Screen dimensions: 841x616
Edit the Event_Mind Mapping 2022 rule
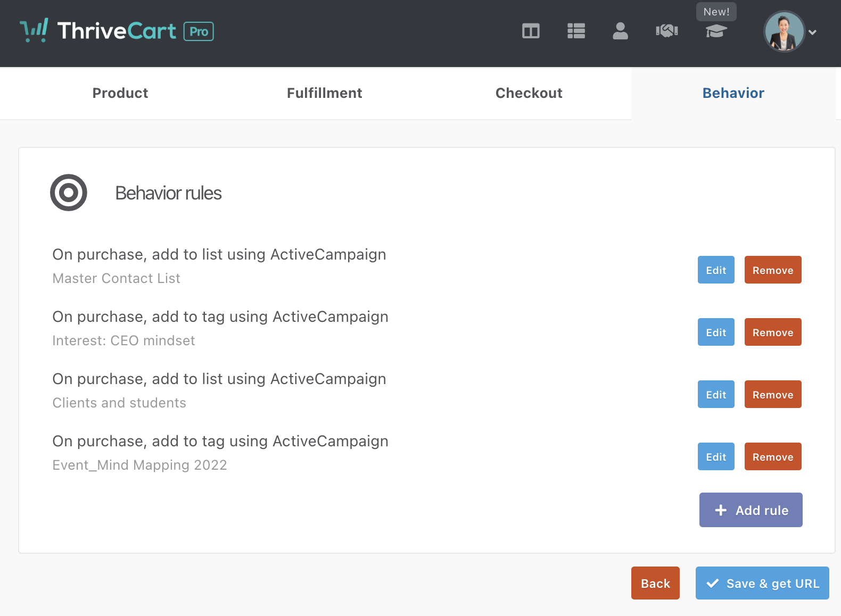[716, 456]
